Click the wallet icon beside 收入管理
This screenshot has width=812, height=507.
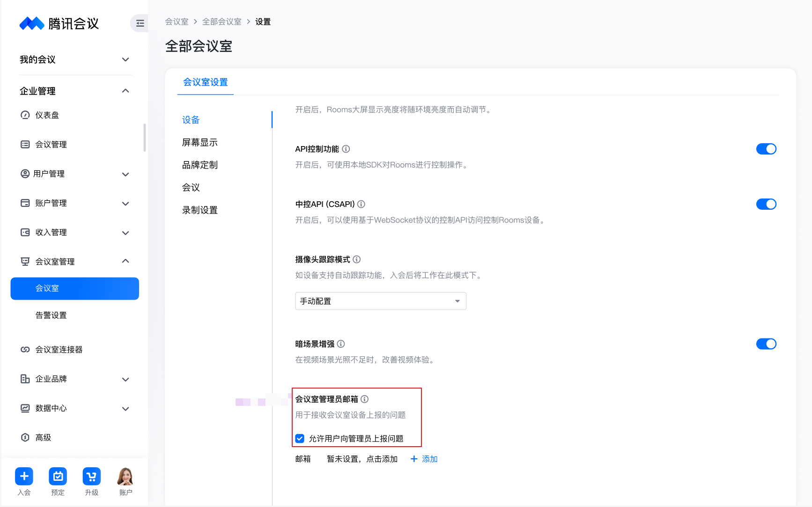pos(25,232)
